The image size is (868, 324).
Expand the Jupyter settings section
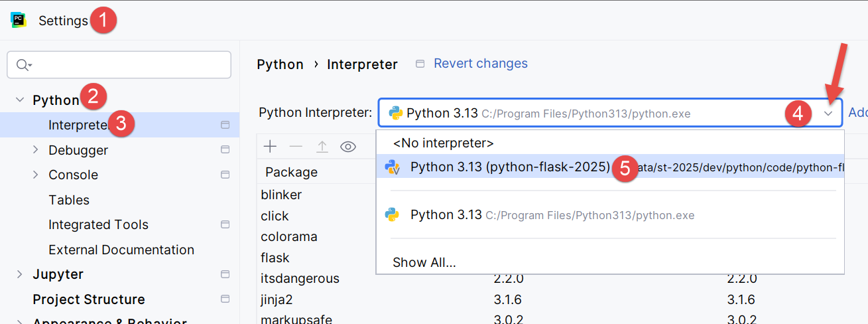coord(20,274)
